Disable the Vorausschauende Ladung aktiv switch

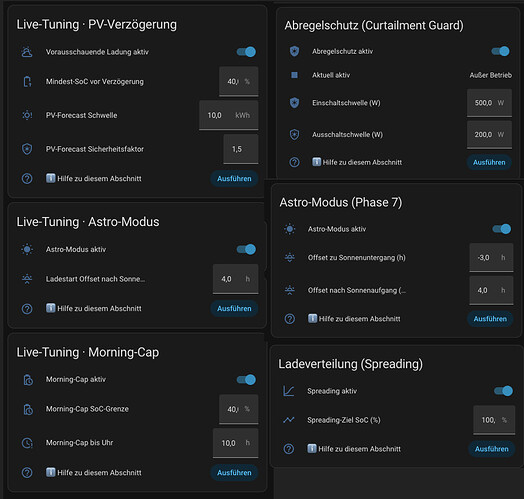point(246,52)
